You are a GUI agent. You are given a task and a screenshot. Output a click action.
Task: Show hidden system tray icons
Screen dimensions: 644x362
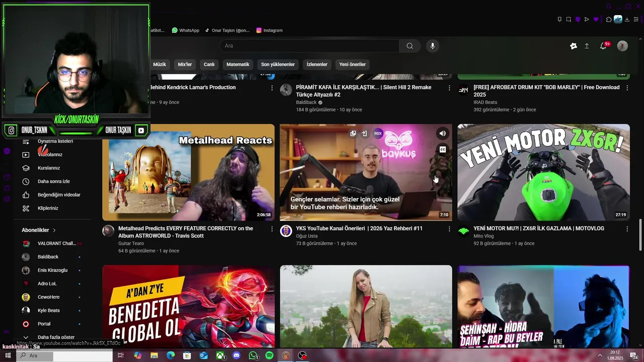point(600,355)
